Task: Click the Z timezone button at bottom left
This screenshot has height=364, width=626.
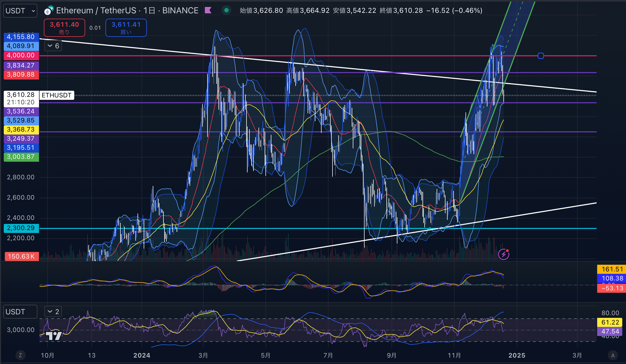Action: pyautogui.click(x=20, y=355)
